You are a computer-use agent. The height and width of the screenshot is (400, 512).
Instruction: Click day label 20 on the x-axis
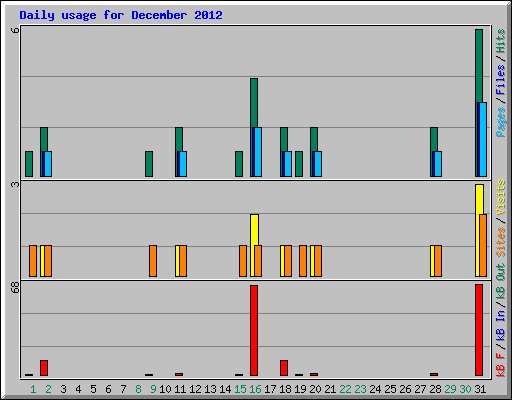point(315,389)
